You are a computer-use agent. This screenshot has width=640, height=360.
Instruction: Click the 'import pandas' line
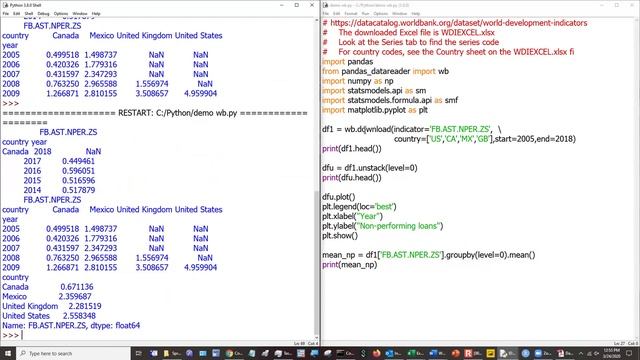click(x=347, y=62)
